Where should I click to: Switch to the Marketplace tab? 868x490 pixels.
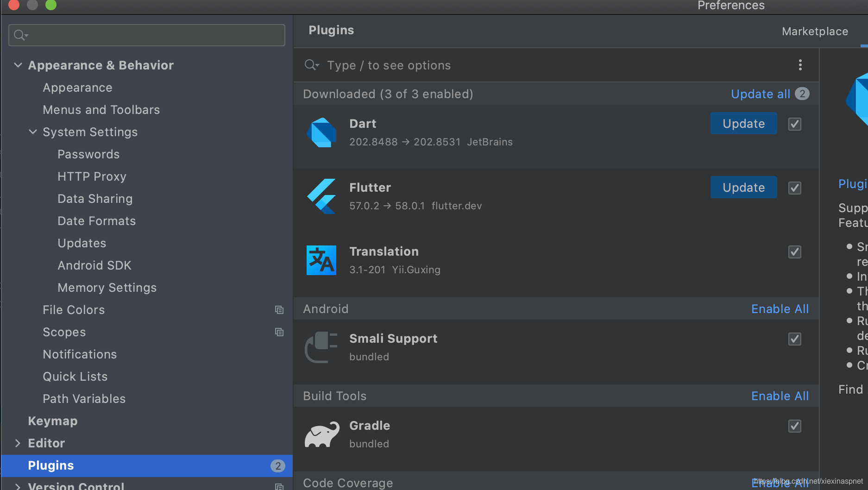pos(815,31)
